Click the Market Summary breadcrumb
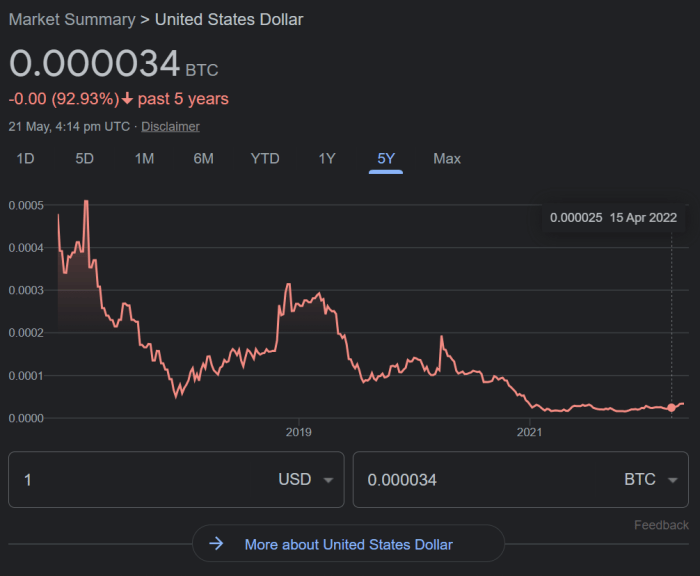Screen dimensions: 700x576 click(72, 20)
